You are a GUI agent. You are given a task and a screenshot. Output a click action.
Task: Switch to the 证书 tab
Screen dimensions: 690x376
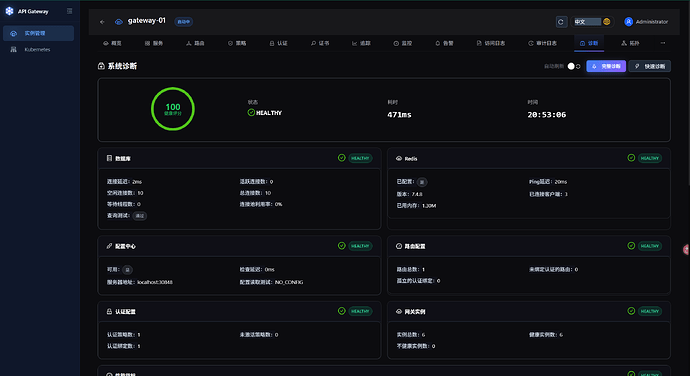320,43
